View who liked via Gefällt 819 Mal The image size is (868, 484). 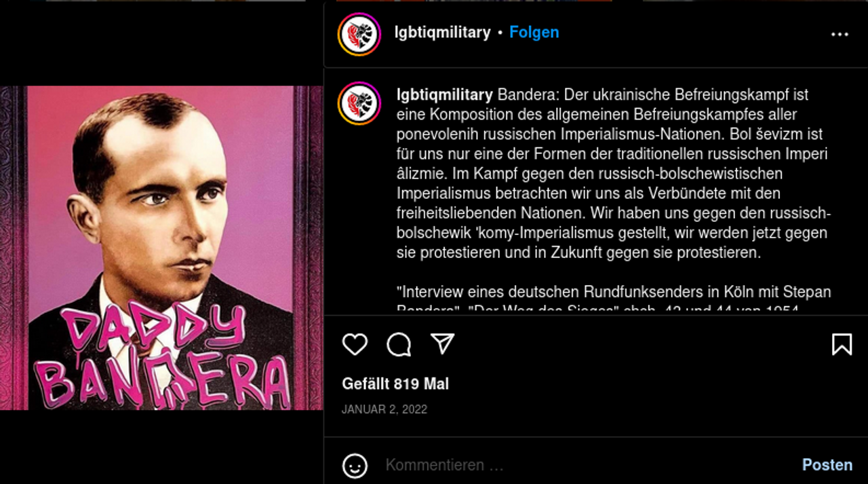click(395, 384)
